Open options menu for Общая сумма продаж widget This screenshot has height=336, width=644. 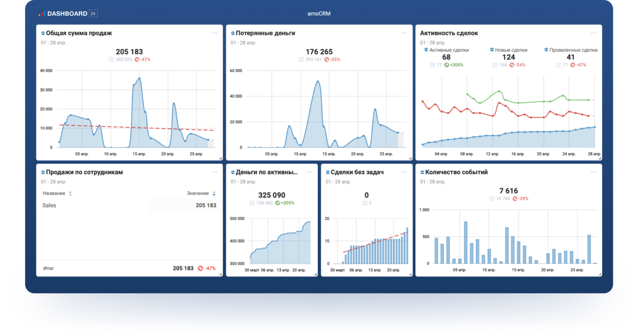[x=214, y=33]
